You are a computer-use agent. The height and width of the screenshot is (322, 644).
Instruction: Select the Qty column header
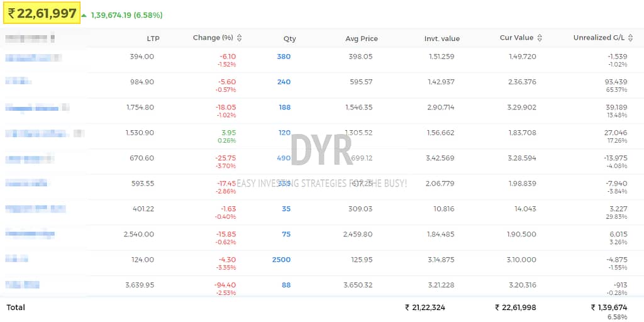[289, 39]
